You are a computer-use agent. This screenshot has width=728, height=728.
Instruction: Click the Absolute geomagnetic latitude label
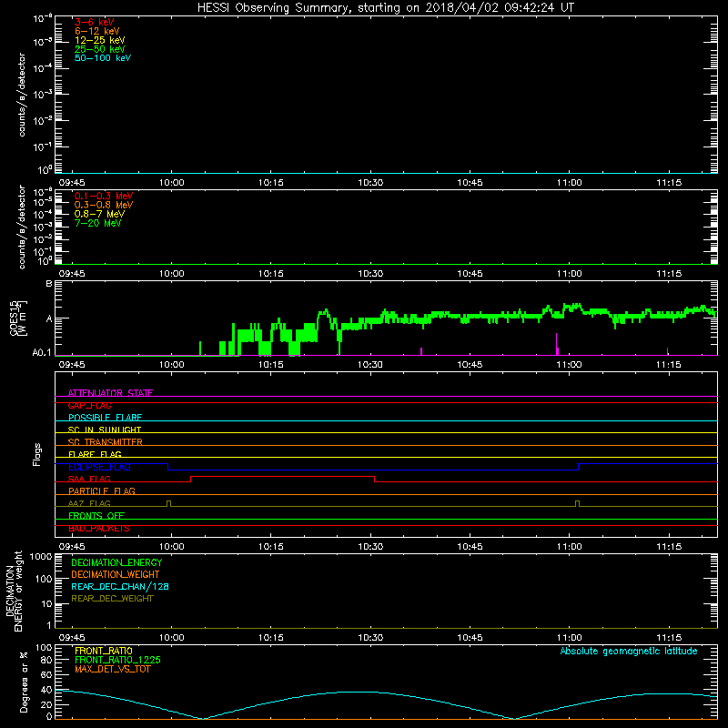pos(629,651)
